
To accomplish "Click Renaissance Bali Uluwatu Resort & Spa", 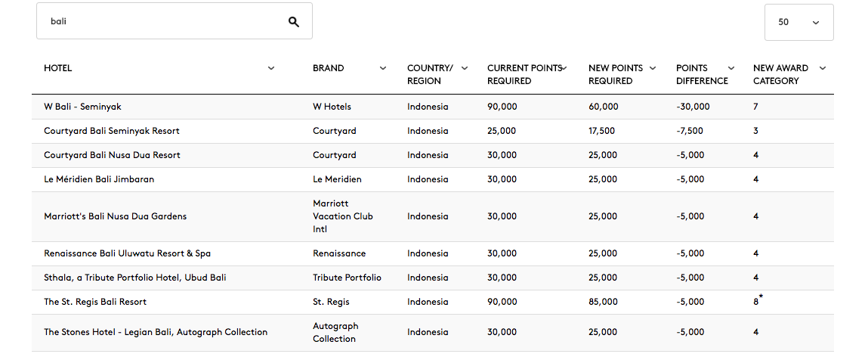I will pyautogui.click(x=128, y=254).
